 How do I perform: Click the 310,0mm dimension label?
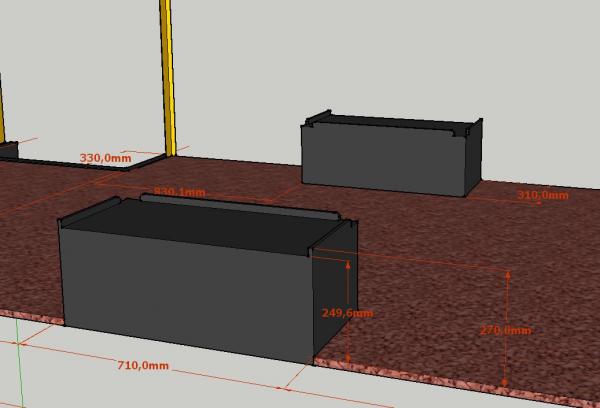pyautogui.click(x=542, y=195)
